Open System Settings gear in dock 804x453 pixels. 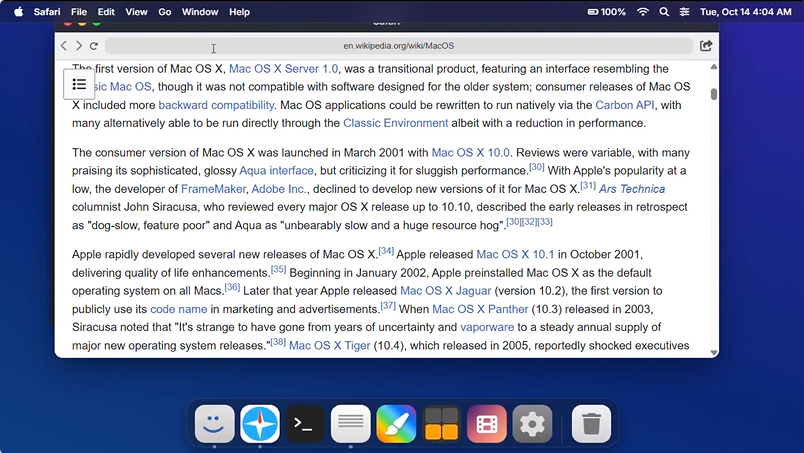pyautogui.click(x=532, y=424)
